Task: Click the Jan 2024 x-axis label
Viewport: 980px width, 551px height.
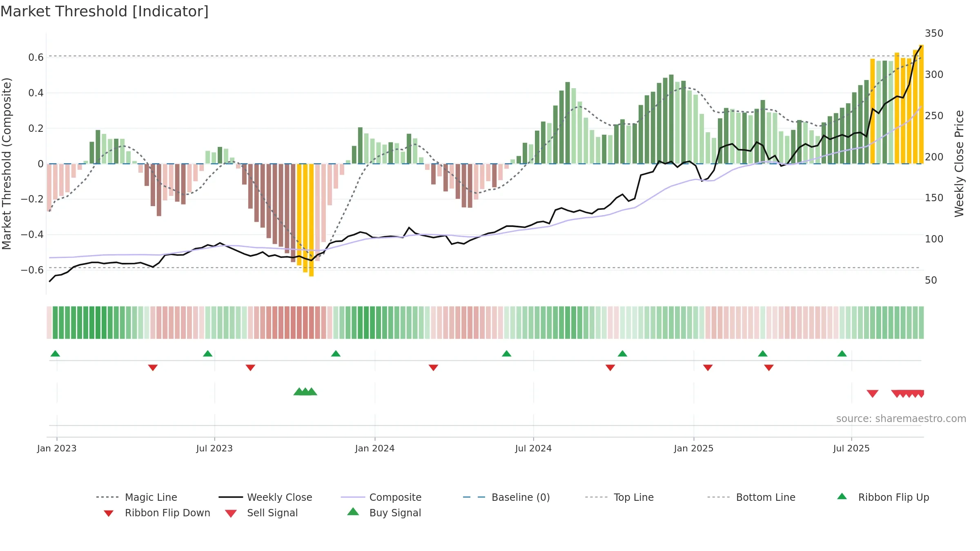Action: click(375, 448)
